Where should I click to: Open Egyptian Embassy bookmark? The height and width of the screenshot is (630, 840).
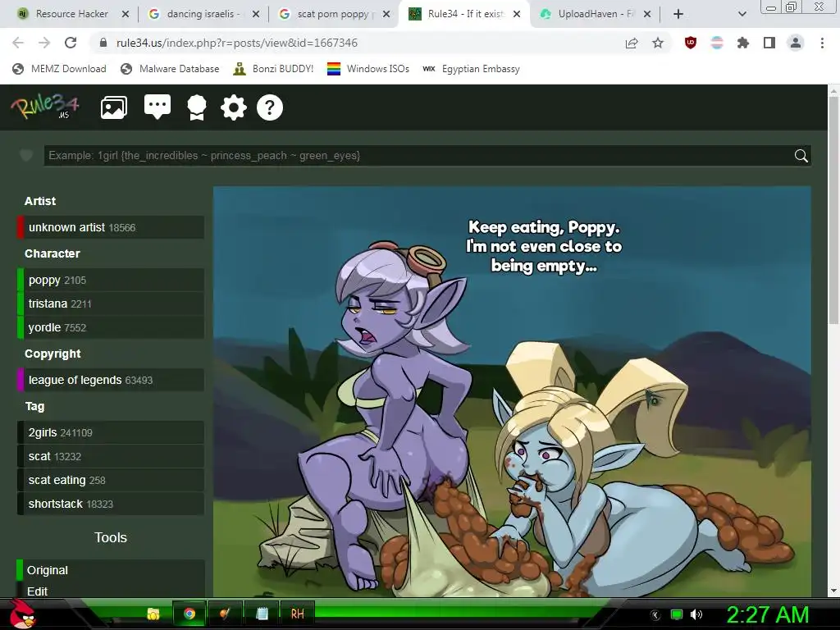pyautogui.click(x=471, y=69)
